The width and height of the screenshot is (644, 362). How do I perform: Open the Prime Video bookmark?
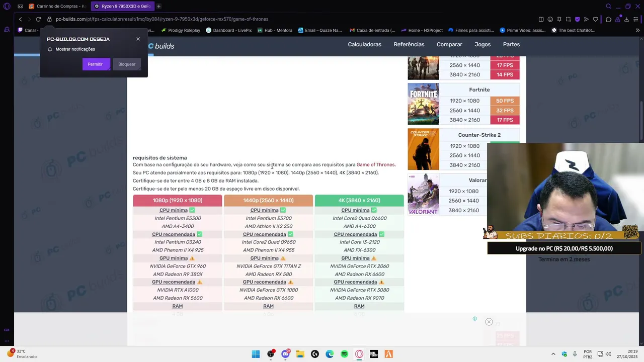coord(523,30)
